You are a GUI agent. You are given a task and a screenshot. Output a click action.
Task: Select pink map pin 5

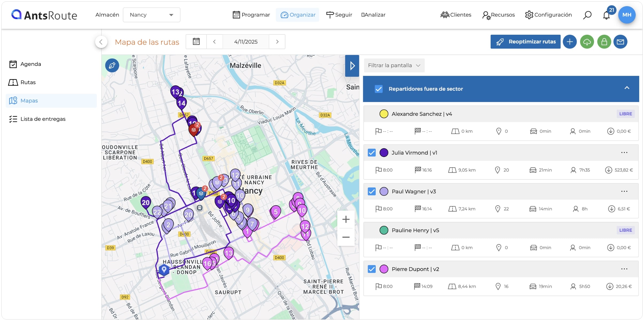click(x=276, y=212)
